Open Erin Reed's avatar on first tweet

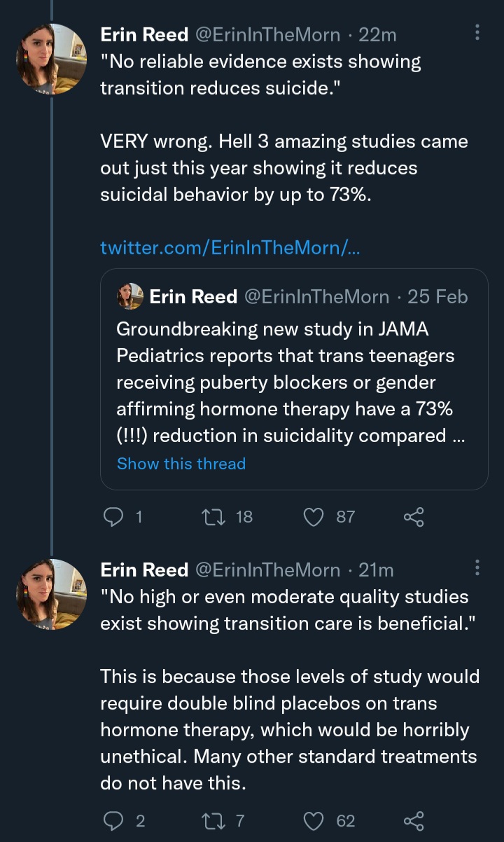pyautogui.click(x=51, y=59)
